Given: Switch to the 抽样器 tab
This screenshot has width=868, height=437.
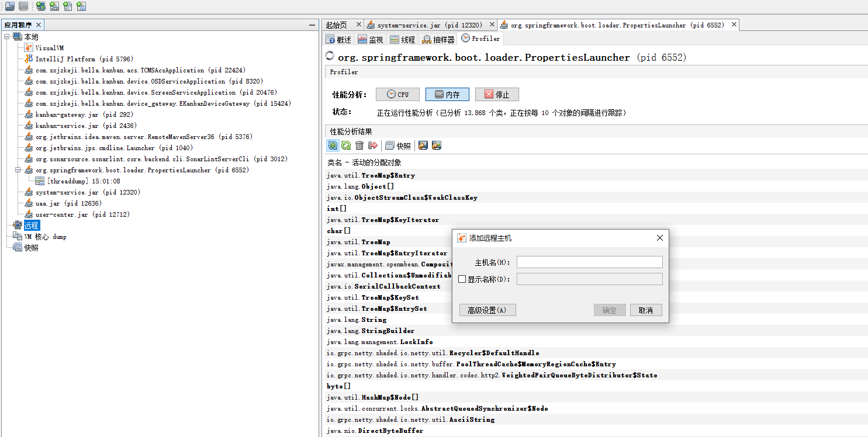Looking at the screenshot, I should pos(437,39).
